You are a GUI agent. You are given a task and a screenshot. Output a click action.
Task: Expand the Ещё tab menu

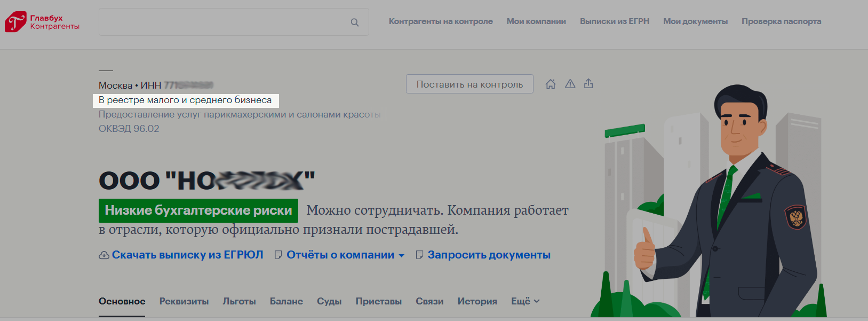(x=525, y=301)
